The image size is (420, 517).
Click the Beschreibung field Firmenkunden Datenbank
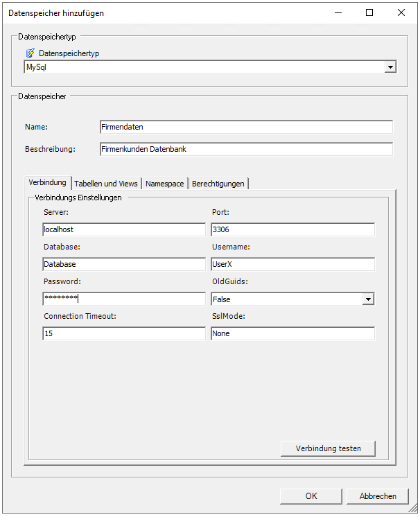246,149
